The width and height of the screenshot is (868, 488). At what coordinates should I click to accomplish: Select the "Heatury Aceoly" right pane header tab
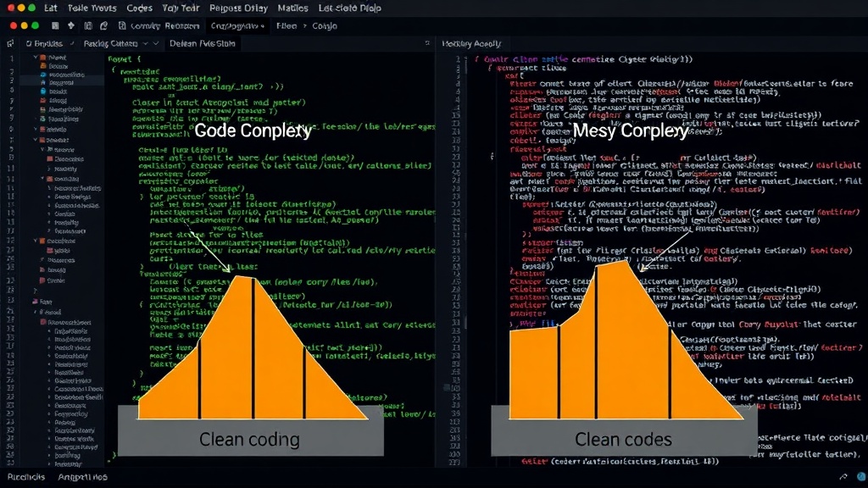pos(471,44)
